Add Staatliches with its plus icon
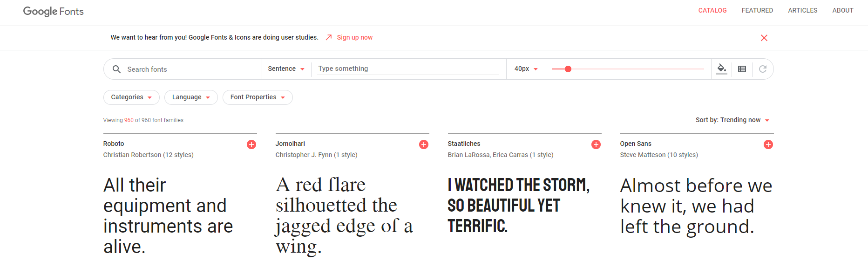 coord(596,144)
